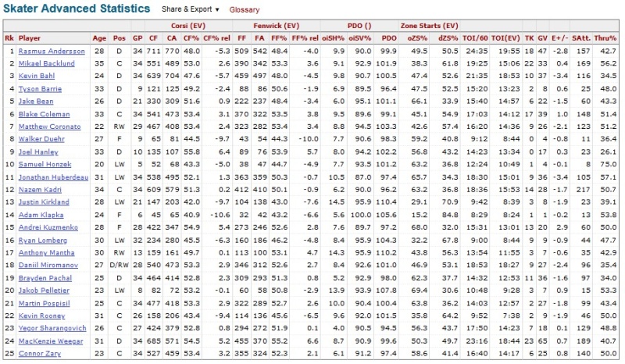Sort by the GV column header
This screenshot has height=364, width=625.
coord(542,38)
